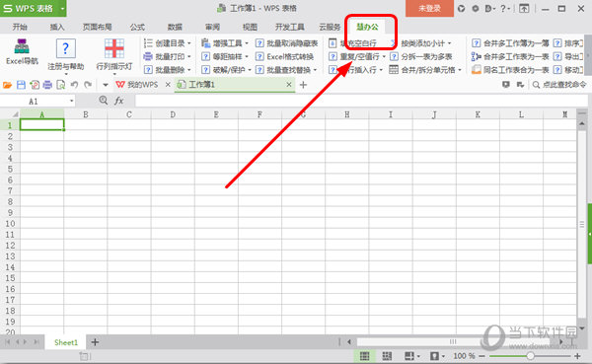592x364 pixels.
Task: Save workbook with the floppy disk icon
Action: [x=21, y=85]
